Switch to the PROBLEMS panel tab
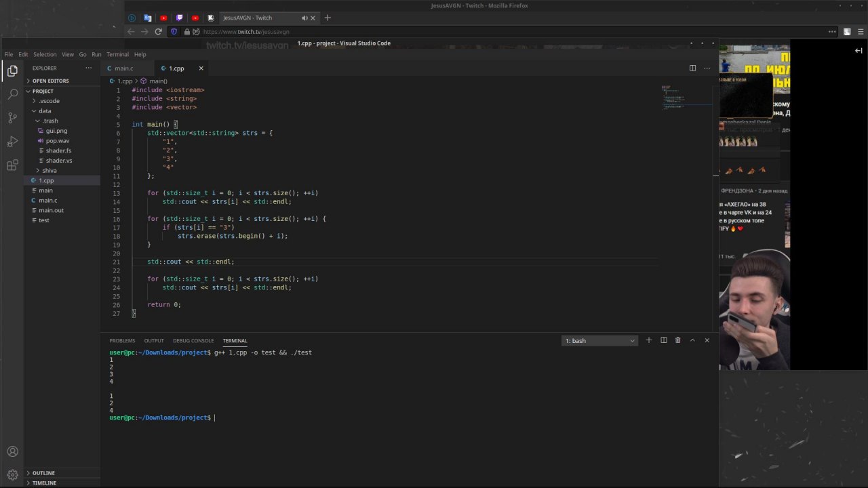 pos(122,340)
